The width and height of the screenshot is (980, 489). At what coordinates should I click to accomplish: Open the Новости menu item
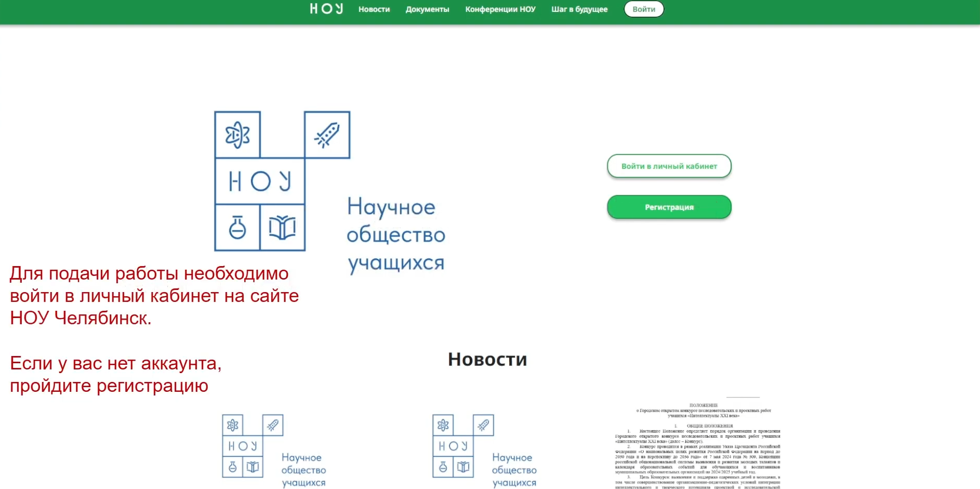[374, 9]
